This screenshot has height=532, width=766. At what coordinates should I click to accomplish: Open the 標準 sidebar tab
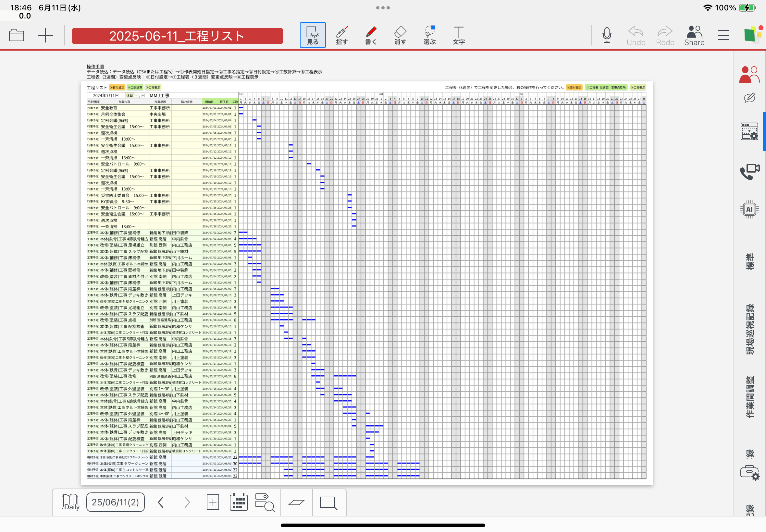coord(750,261)
